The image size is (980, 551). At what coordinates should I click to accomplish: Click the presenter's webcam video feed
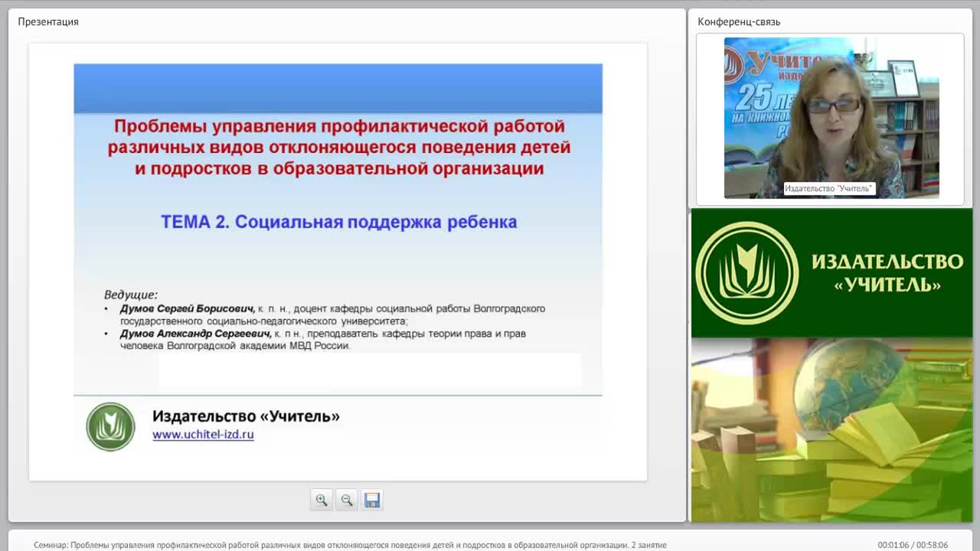831,116
